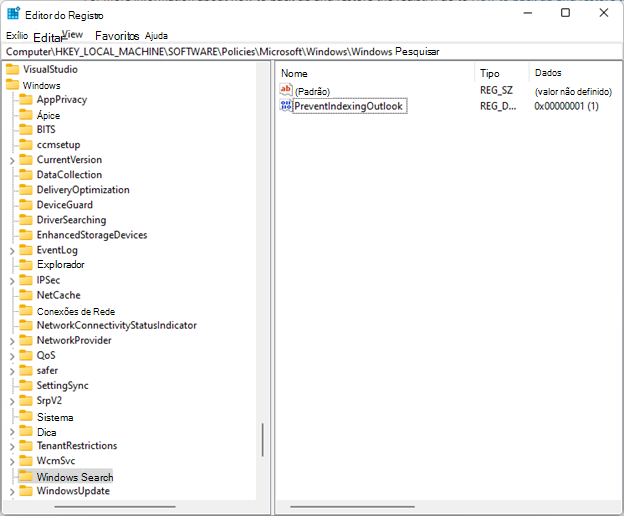Click the NetworkProvider folder icon

coord(26,340)
